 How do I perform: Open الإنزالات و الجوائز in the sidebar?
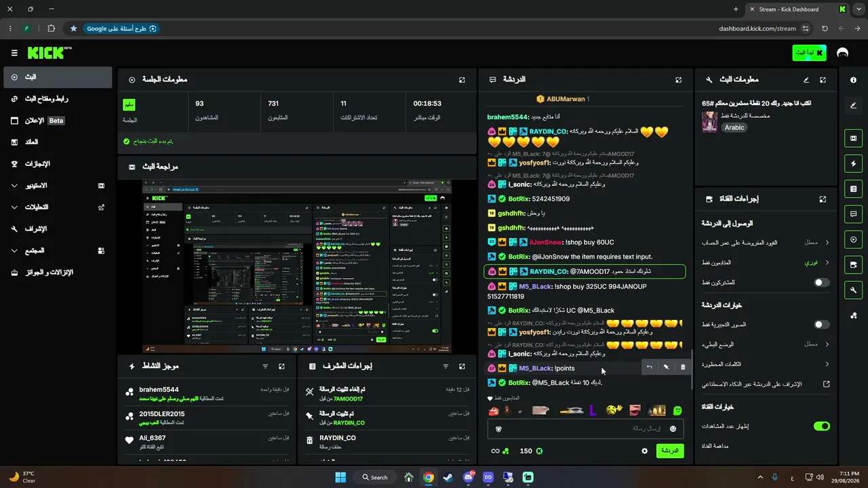[x=58, y=272]
